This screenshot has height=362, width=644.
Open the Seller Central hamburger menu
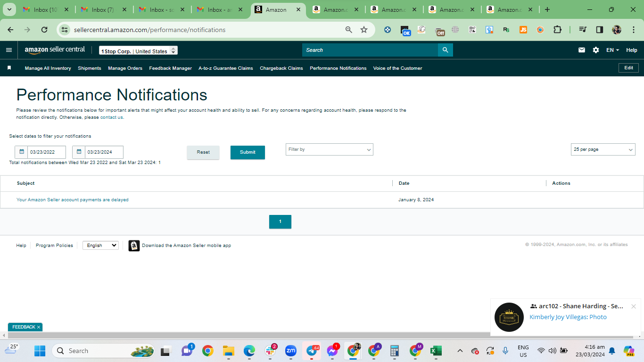tap(9, 50)
